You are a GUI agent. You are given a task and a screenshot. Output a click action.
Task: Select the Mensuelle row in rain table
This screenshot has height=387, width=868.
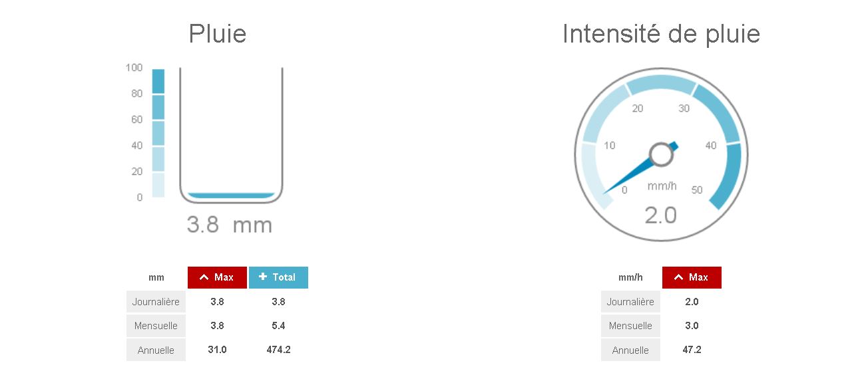pos(156,326)
